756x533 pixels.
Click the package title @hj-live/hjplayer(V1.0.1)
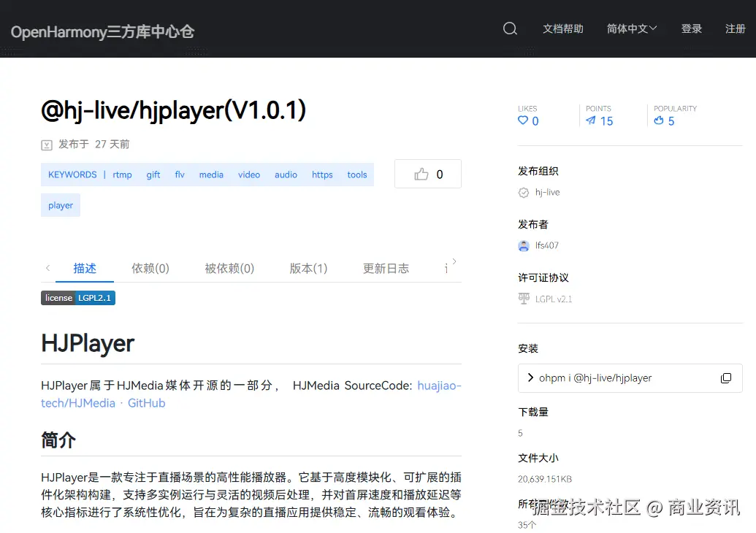pos(174,110)
